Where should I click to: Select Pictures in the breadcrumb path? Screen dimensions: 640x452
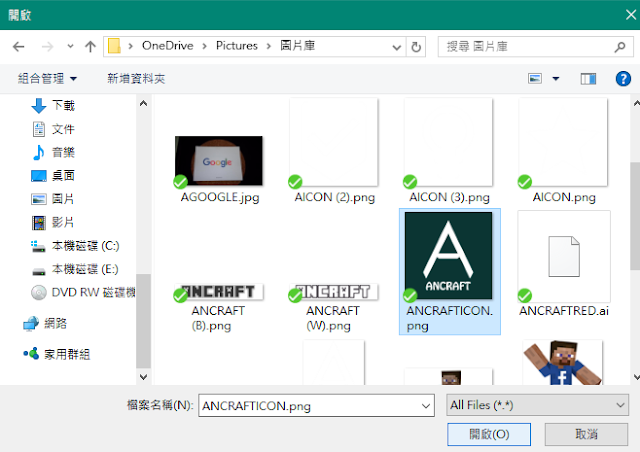(237, 46)
